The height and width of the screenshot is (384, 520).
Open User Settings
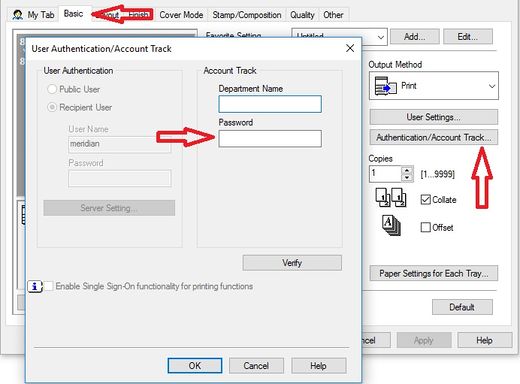[x=433, y=117]
